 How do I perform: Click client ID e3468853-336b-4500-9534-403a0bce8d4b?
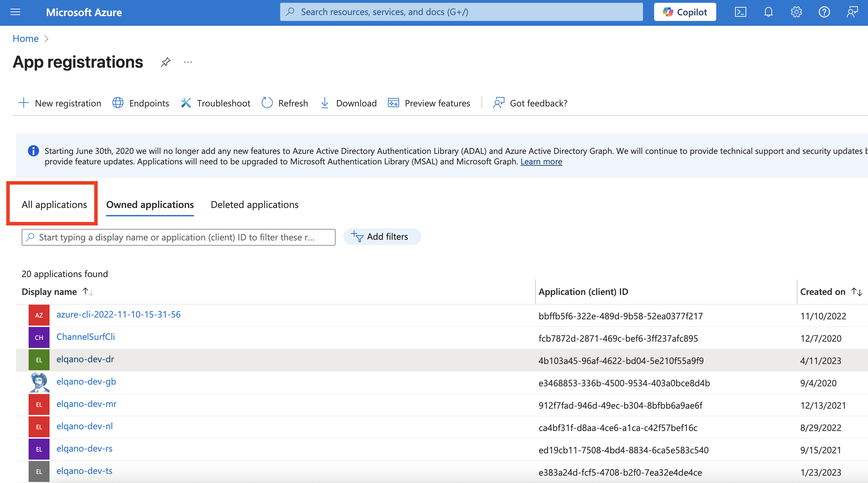[624, 383]
